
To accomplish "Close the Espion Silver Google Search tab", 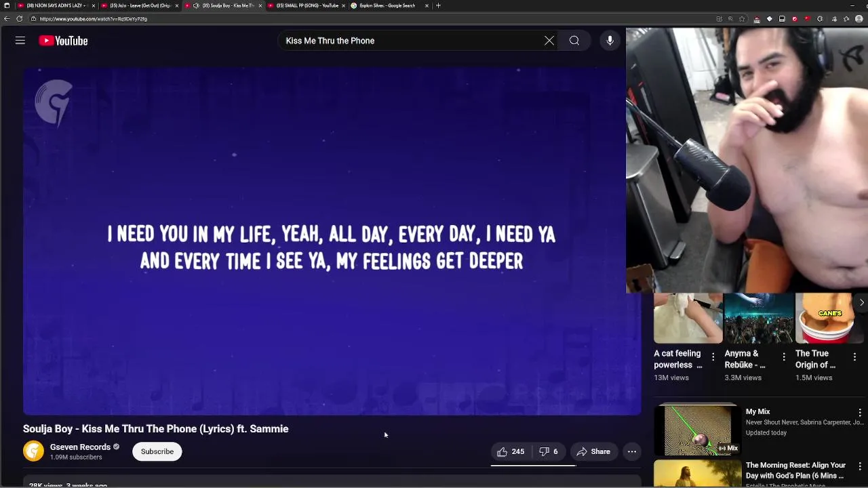I will click(x=427, y=5).
